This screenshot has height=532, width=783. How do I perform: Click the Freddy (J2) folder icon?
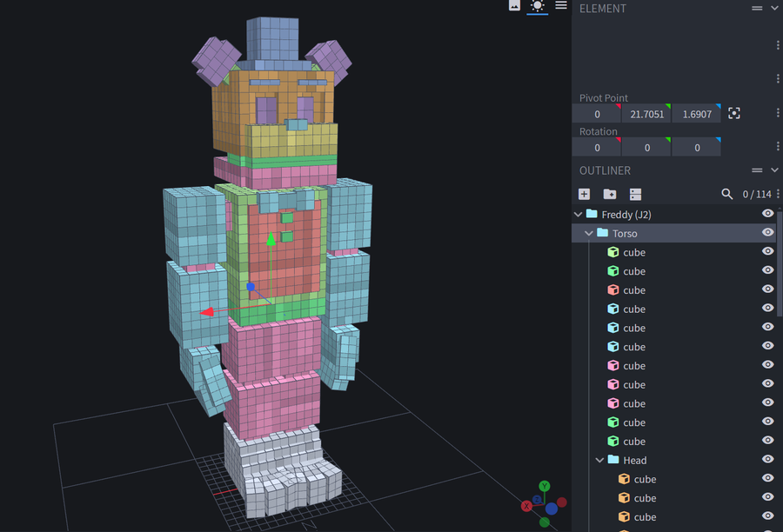(x=592, y=214)
